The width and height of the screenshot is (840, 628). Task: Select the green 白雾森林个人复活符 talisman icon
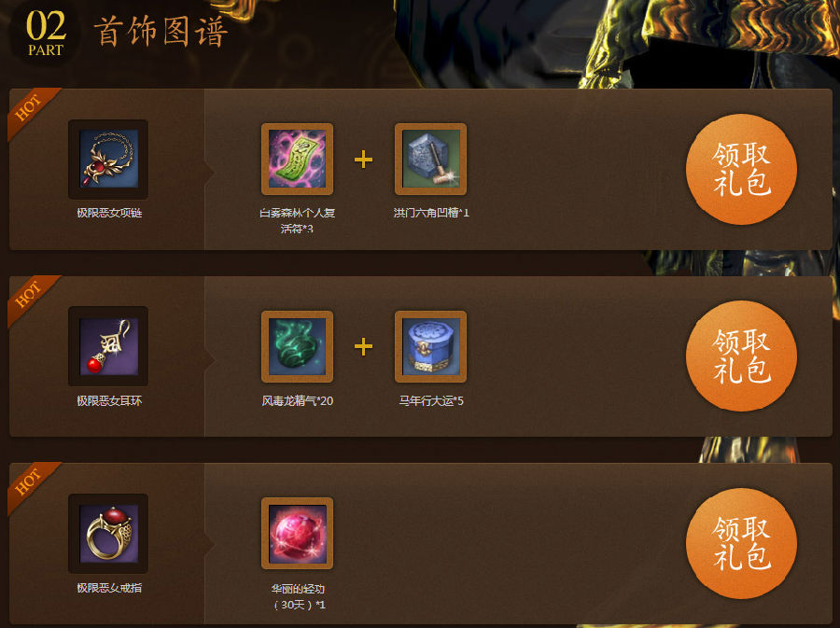298,159
